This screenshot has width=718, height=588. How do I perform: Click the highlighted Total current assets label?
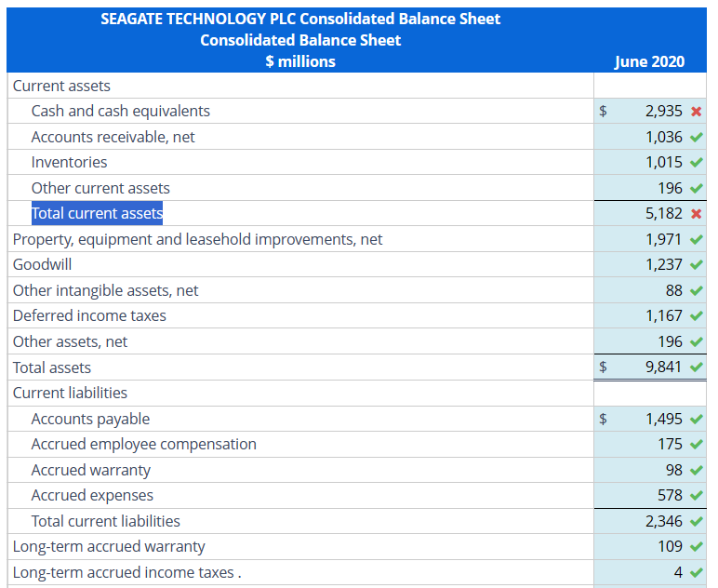click(x=97, y=213)
